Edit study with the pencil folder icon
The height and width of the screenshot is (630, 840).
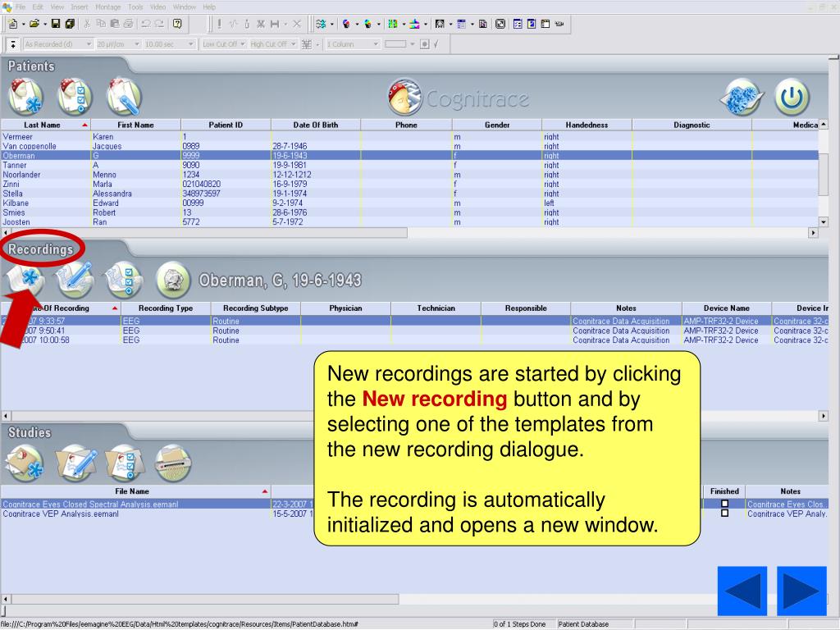pyautogui.click(x=75, y=463)
